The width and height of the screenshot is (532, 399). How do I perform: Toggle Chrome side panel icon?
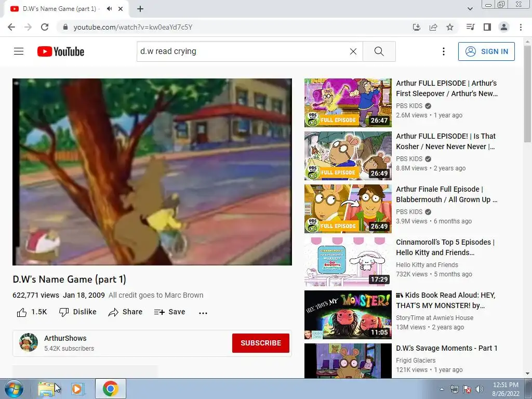tap(487, 27)
